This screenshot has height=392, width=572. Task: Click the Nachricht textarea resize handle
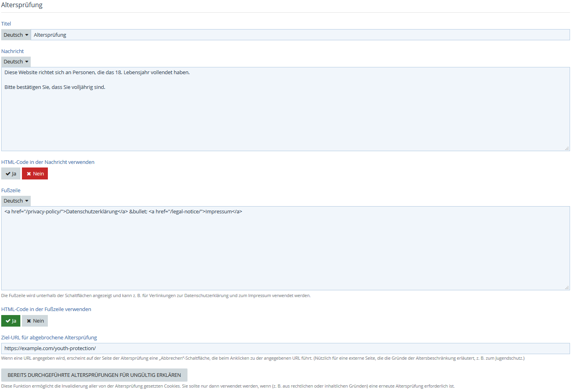point(566,148)
